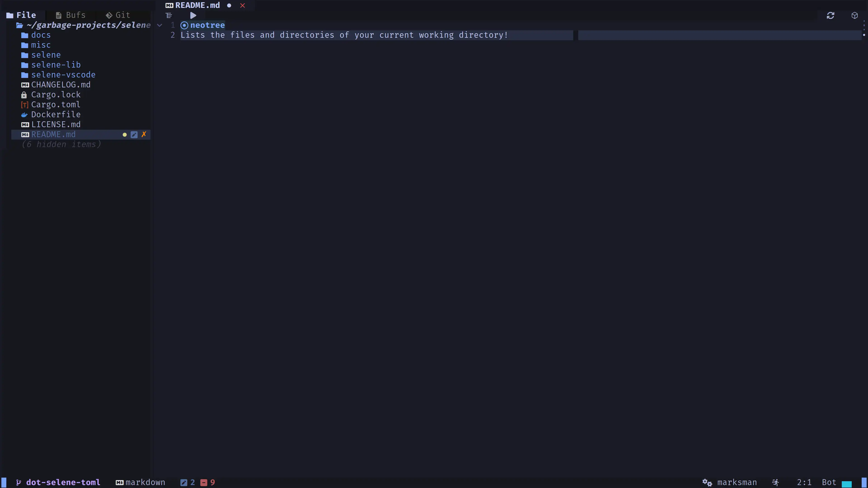The width and height of the screenshot is (868, 488).
Task: Click the 2:1 cursor position indicator
Action: click(x=804, y=482)
